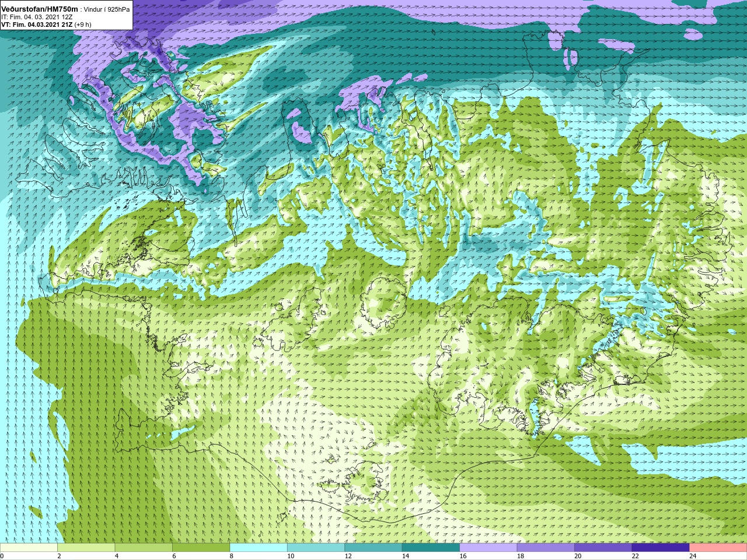Click the legend scale number 20
Screen dimensions: 747x560
point(578,556)
